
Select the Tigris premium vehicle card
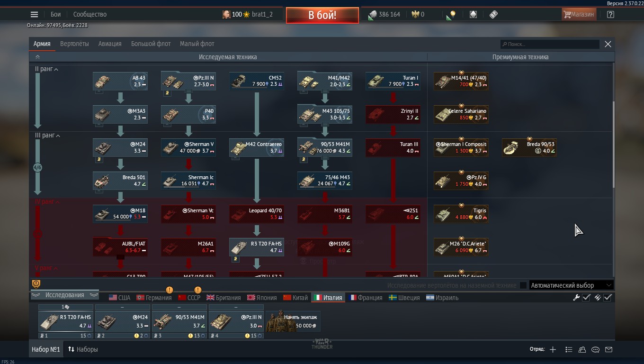pyautogui.click(x=461, y=214)
